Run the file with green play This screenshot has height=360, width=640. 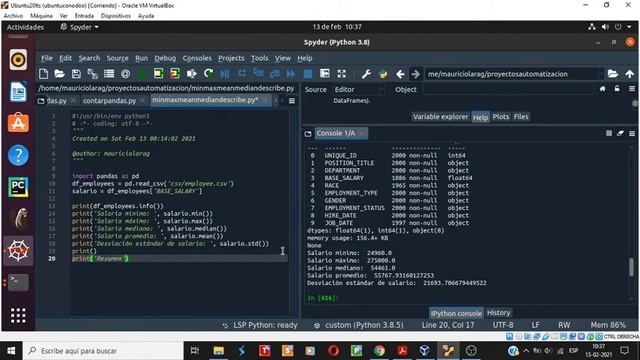point(142,74)
